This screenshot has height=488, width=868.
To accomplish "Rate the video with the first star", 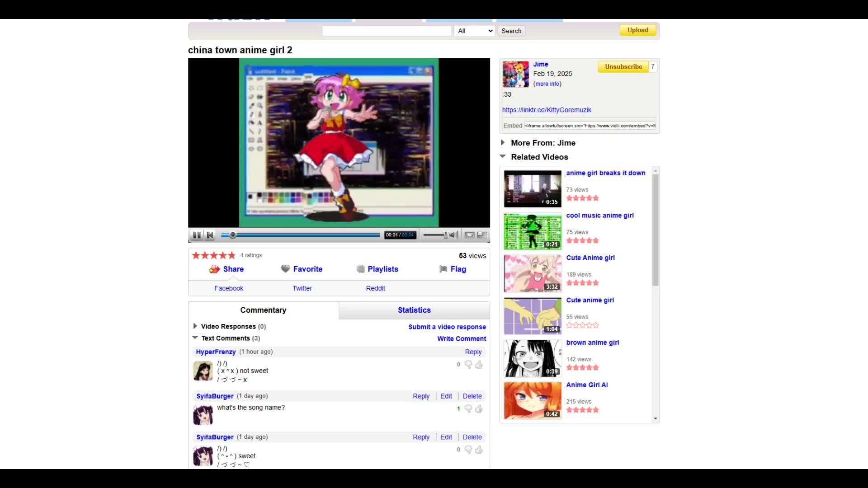I will click(196, 255).
